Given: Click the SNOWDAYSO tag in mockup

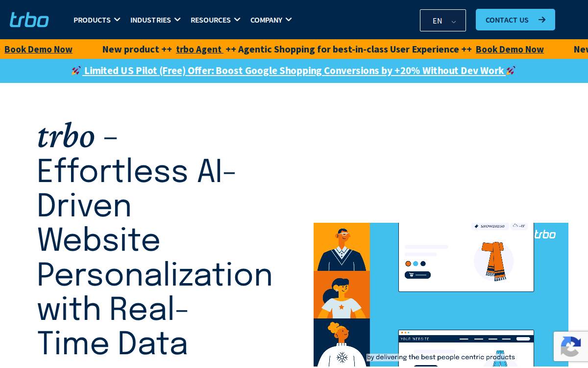Looking at the screenshot, I should (x=489, y=226).
